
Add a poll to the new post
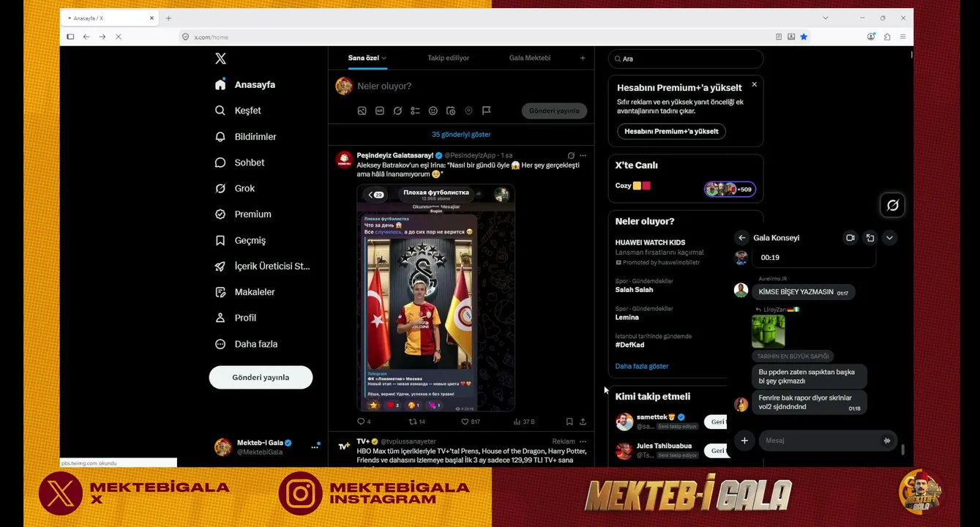(415, 111)
